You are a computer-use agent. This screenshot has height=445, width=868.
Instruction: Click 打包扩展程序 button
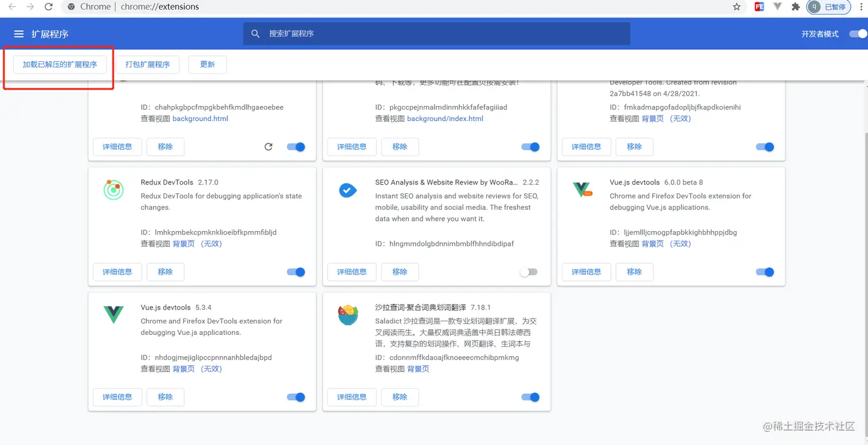[x=148, y=65]
